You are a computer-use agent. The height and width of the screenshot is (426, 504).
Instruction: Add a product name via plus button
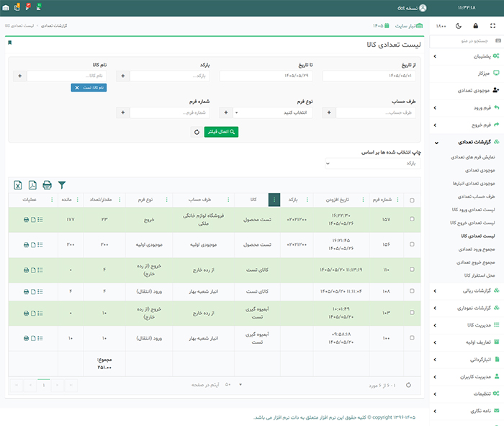click(20, 76)
